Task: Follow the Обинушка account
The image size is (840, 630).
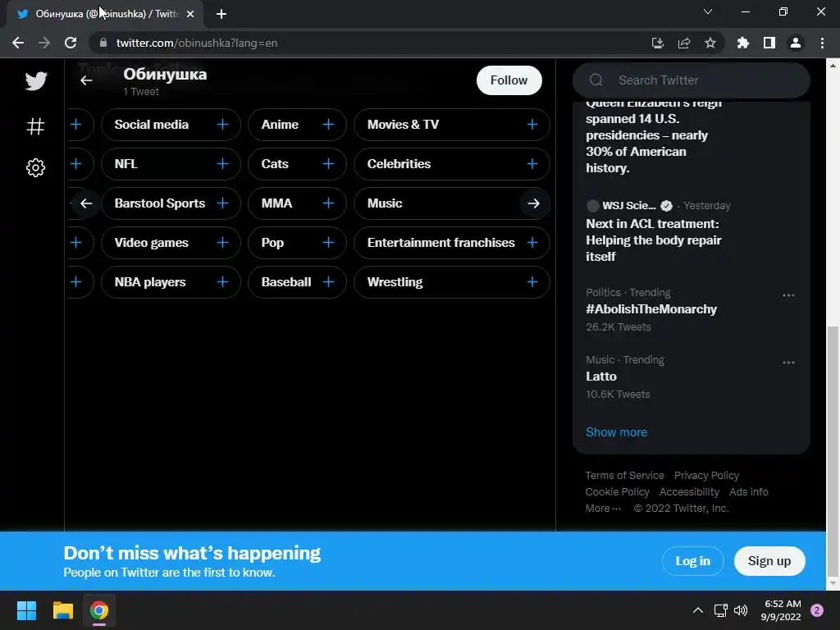Action: point(509,80)
